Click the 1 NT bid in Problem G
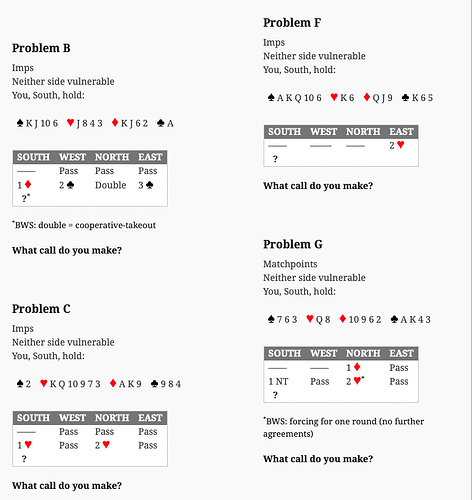472x500 pixels. 278,381
